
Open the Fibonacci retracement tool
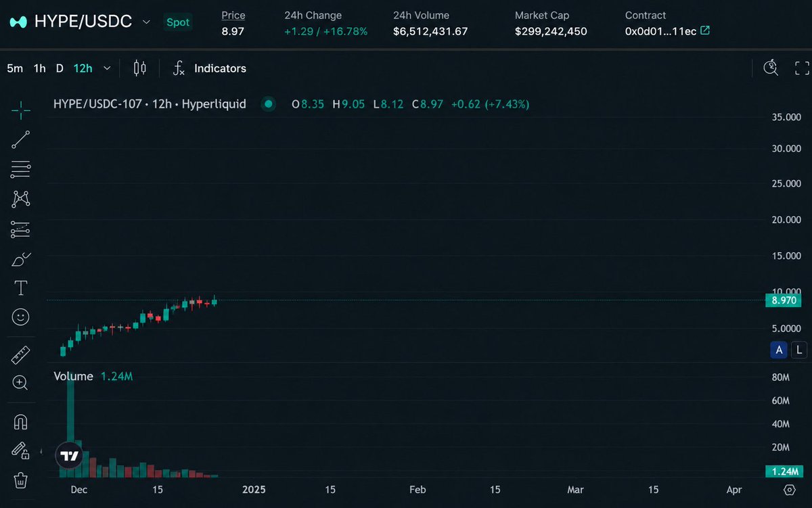[20, 169]
